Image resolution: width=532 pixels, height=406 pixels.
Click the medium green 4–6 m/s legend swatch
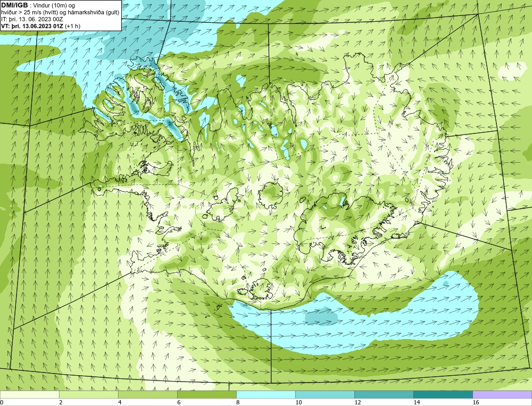coord(147,394)
